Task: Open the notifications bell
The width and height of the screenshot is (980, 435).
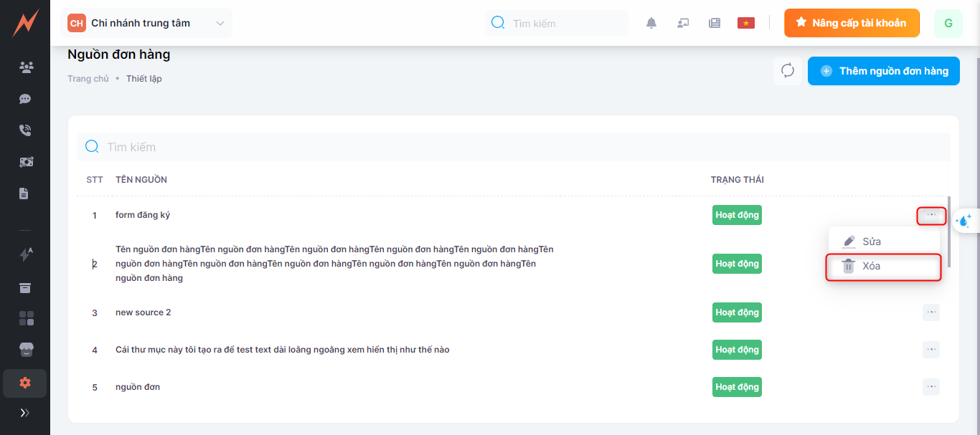Action: tap(651, 23)
